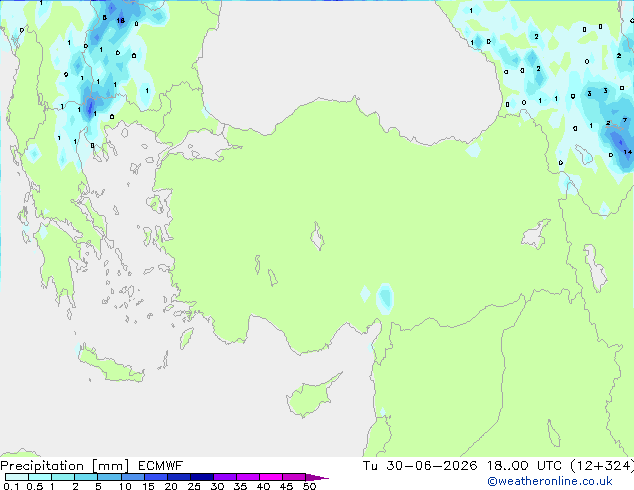Click the Crete island on the map

pos(110,366)
